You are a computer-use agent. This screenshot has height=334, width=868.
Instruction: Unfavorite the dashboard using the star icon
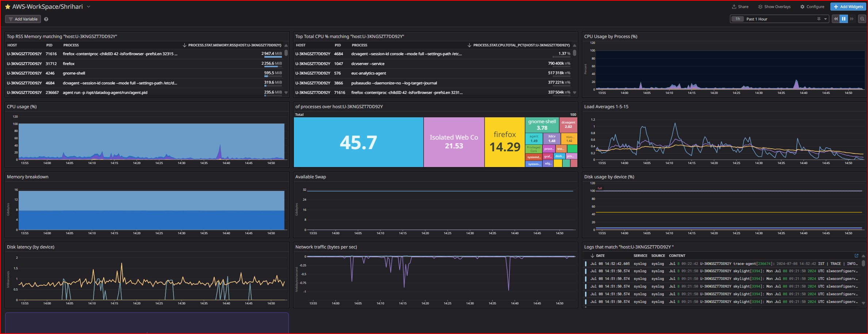[7, 7]
